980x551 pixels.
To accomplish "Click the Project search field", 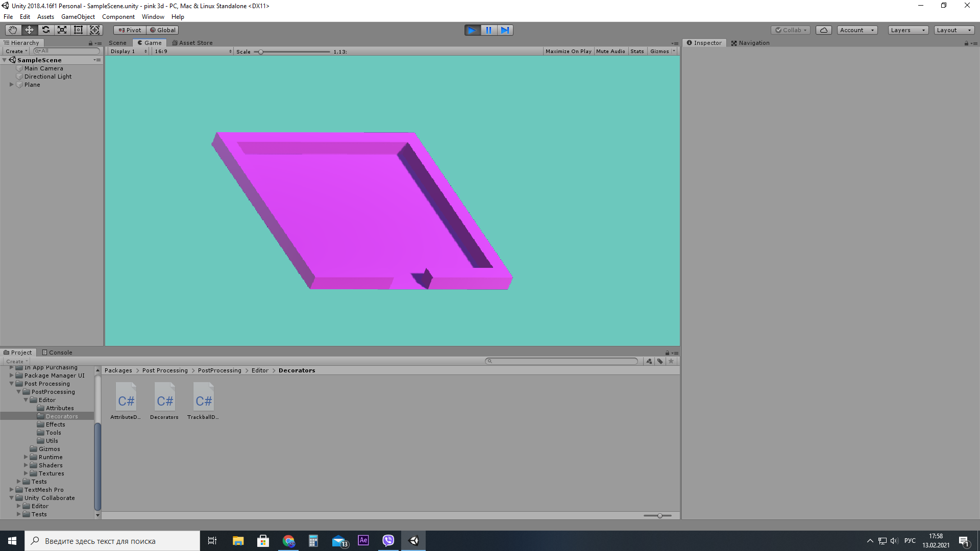I will [x=561, y=361].
